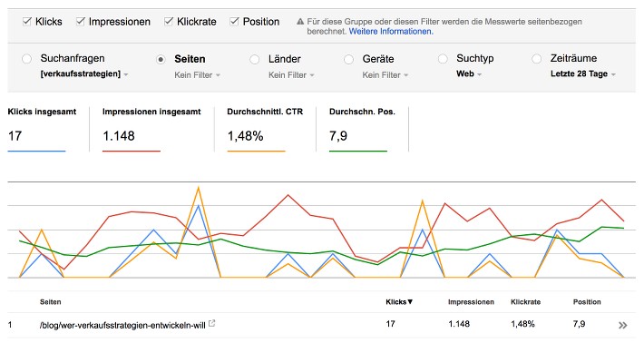This screenshot has width=644, height=343.
Task: Open /blog/wer-verkaufsstrategien-entwickeln-will page row
Action: pos(122,326)
